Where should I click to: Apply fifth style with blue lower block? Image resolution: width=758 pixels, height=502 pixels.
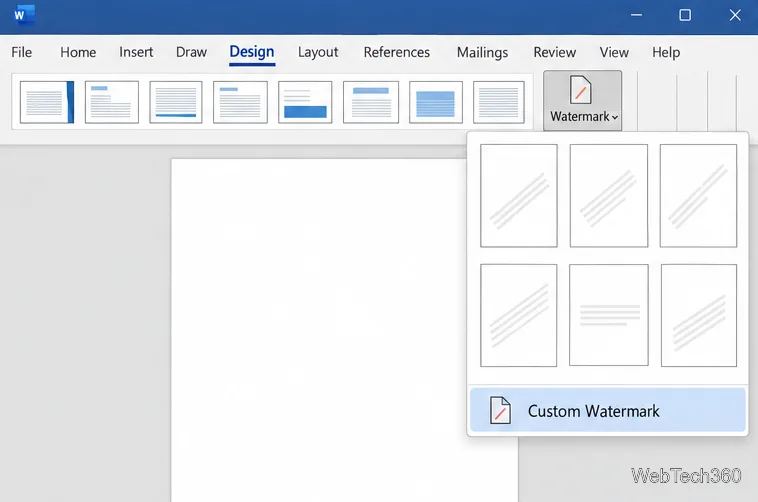tap(305, 102)
